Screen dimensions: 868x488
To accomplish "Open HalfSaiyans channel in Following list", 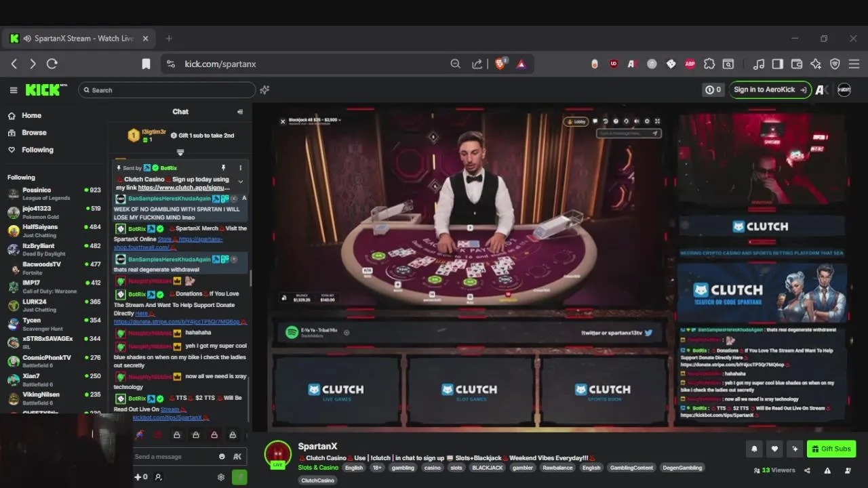I will point(54,230).
